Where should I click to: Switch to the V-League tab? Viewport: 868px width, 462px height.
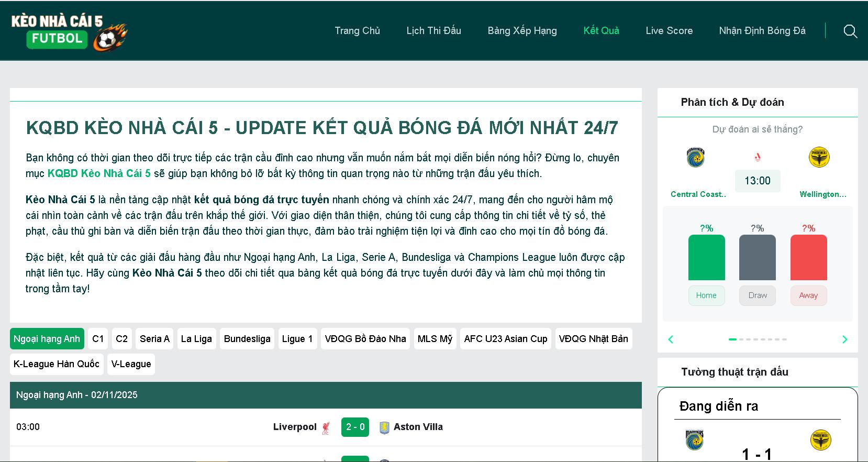click(131, 364)
